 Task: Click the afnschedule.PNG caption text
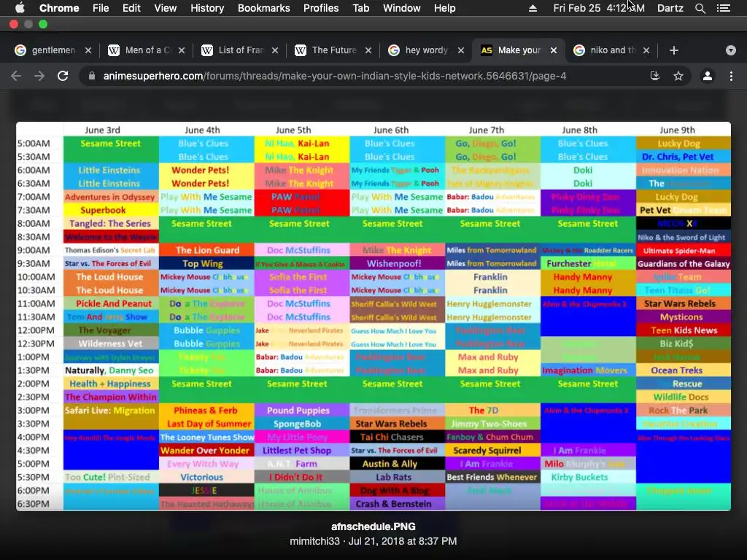tap(373, 526)
